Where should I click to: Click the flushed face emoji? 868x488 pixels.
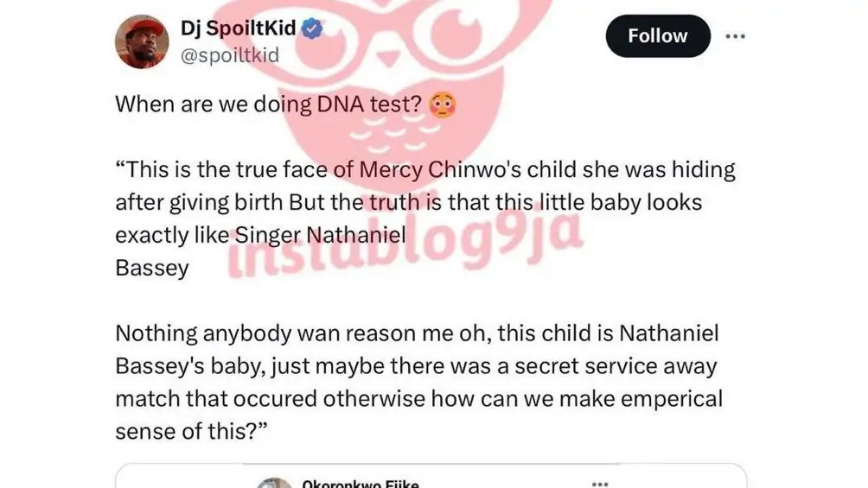[x=443, y=105]
